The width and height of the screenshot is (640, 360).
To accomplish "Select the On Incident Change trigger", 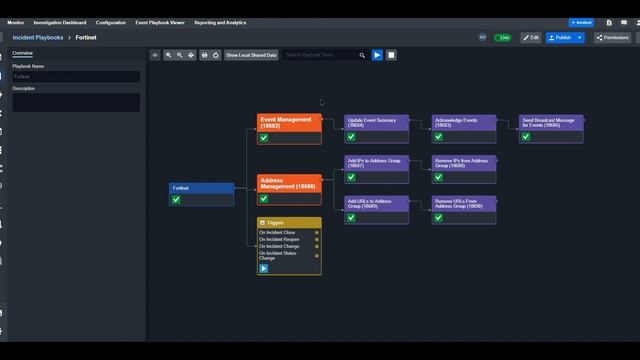I will (x=279, y=247).
